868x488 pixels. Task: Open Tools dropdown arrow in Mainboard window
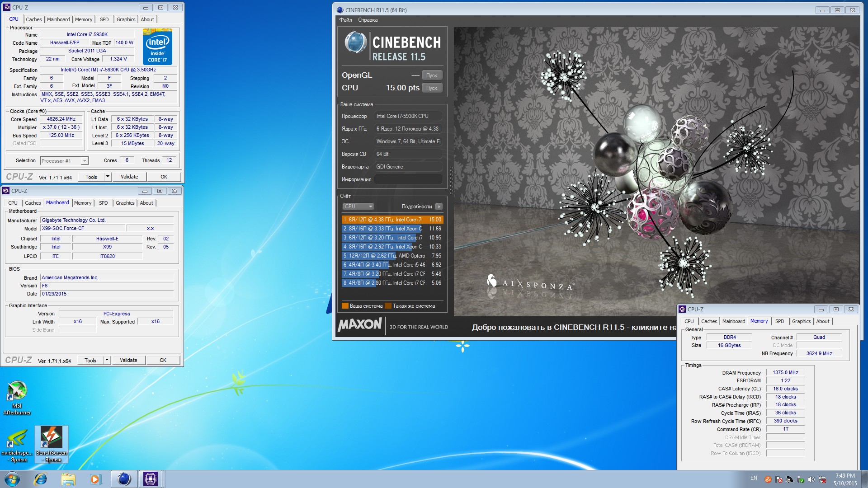(107, 360)
